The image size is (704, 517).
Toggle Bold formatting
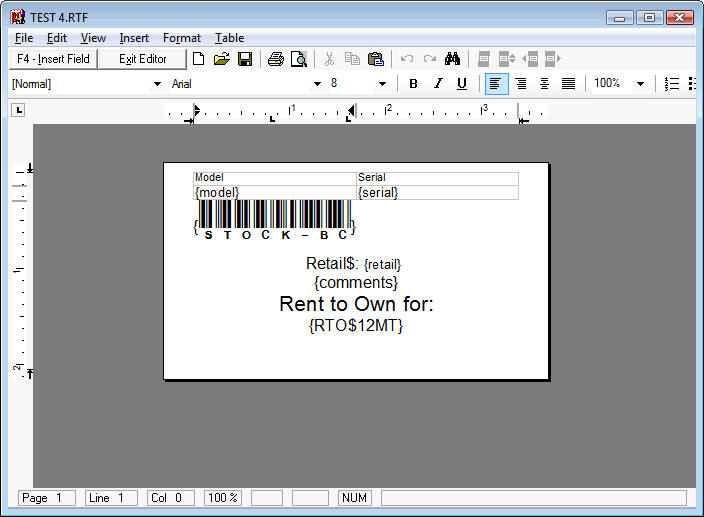413,84
